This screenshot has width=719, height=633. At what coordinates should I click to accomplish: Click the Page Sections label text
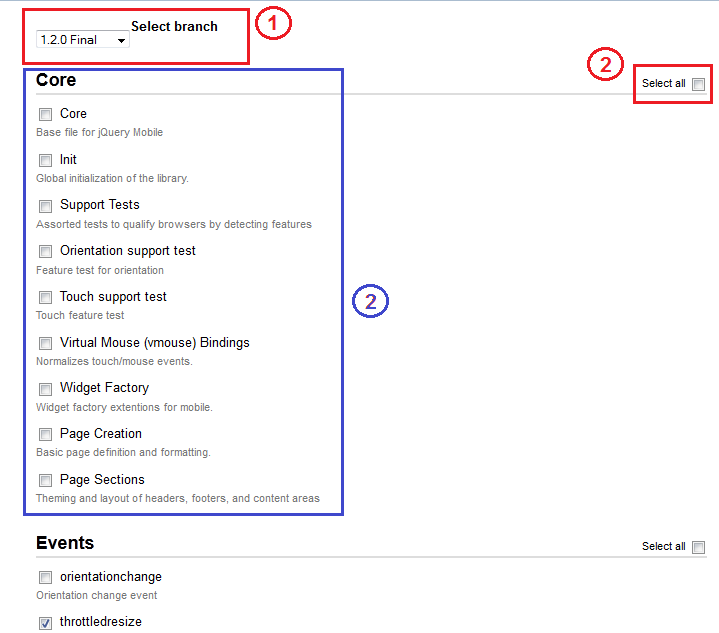coord(102,480)
